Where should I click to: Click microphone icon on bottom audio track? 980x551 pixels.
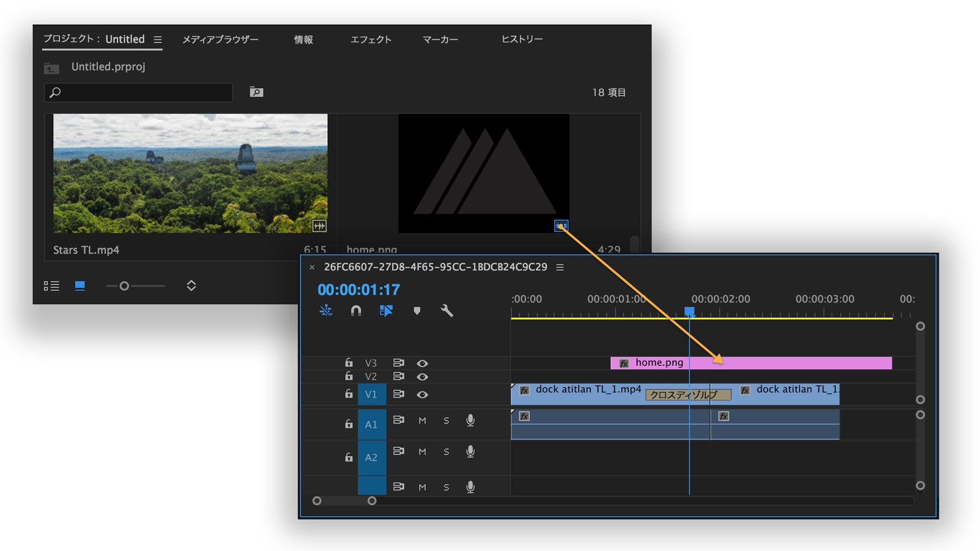coord(470,487)
